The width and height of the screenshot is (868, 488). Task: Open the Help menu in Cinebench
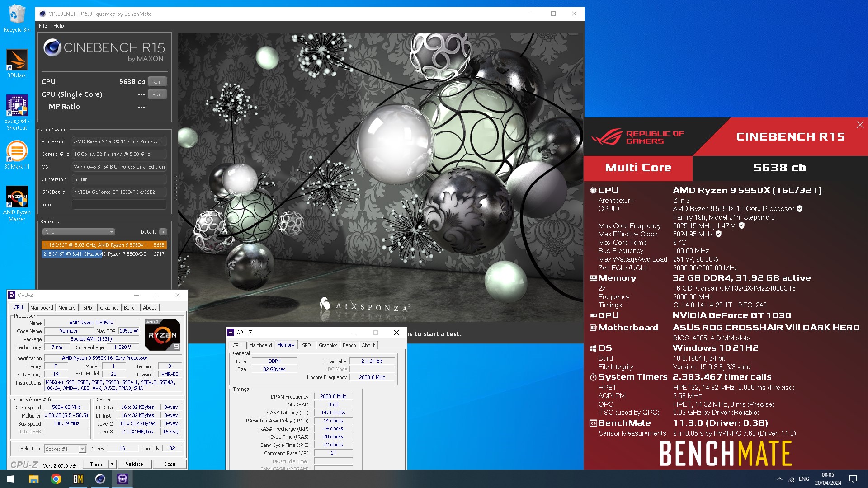tap(59, 26)
